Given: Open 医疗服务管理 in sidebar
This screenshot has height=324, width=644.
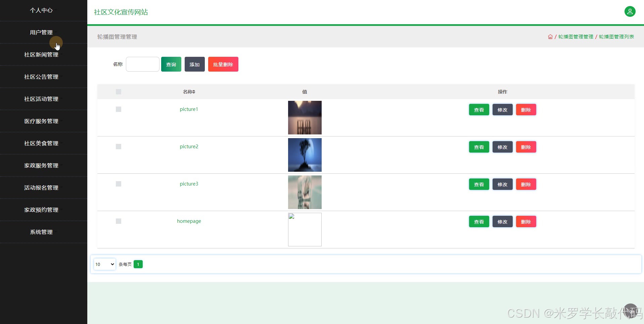Looking at the screenshot, I should coord(41,121).
